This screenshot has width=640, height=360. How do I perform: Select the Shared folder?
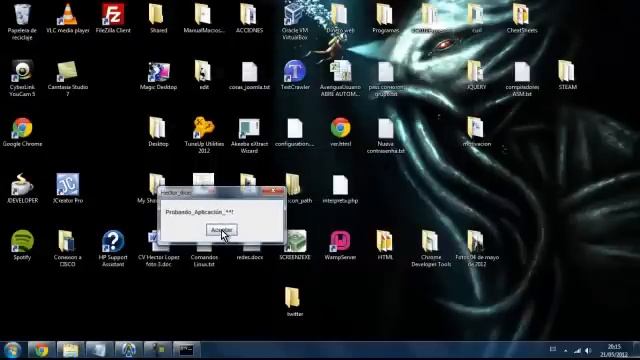point(158,18)
